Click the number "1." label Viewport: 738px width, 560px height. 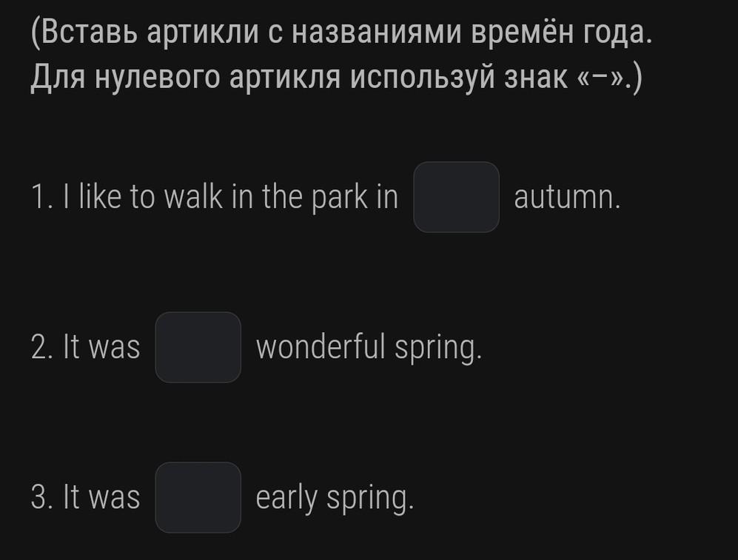pyautogui.click(x=41, y=198)
